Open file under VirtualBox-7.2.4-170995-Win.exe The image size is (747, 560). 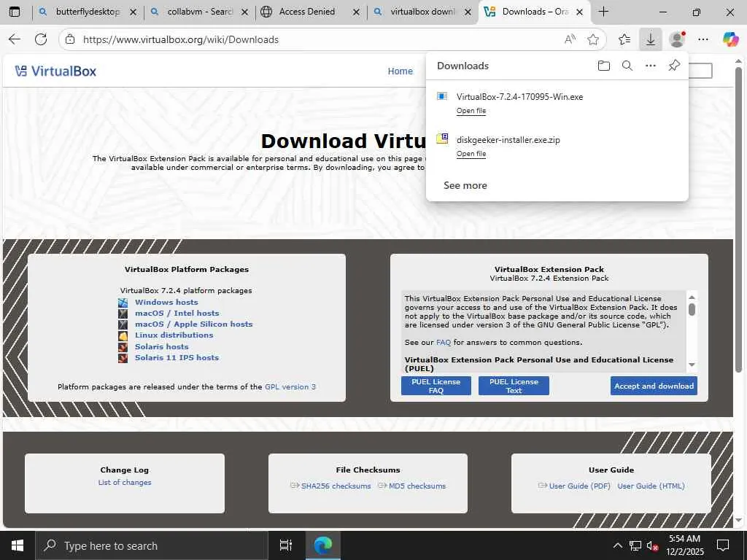(471, 111)
